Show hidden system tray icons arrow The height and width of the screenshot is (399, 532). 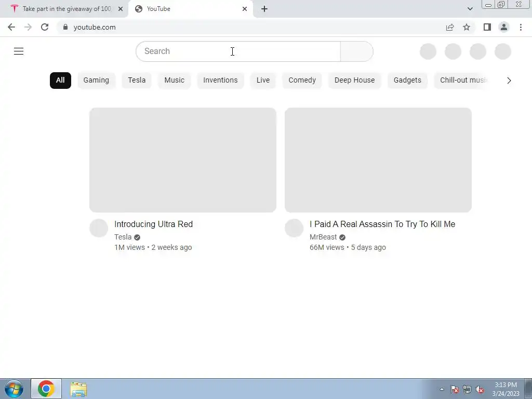[442, 389]
